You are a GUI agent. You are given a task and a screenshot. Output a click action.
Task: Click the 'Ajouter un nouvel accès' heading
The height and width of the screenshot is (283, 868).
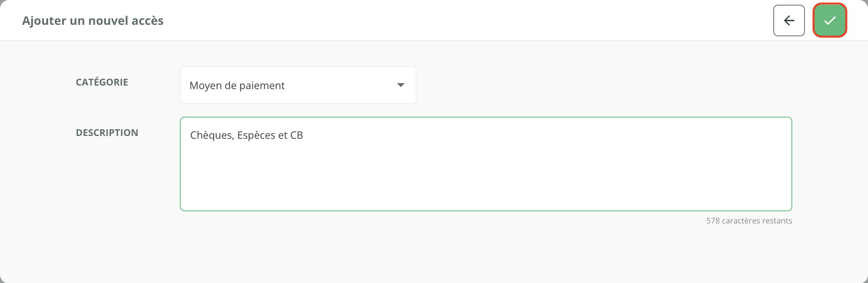click(x=93, y=20)
